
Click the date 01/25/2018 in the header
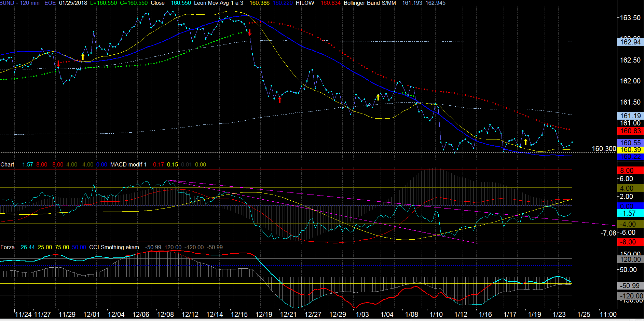tap(73, 3)
